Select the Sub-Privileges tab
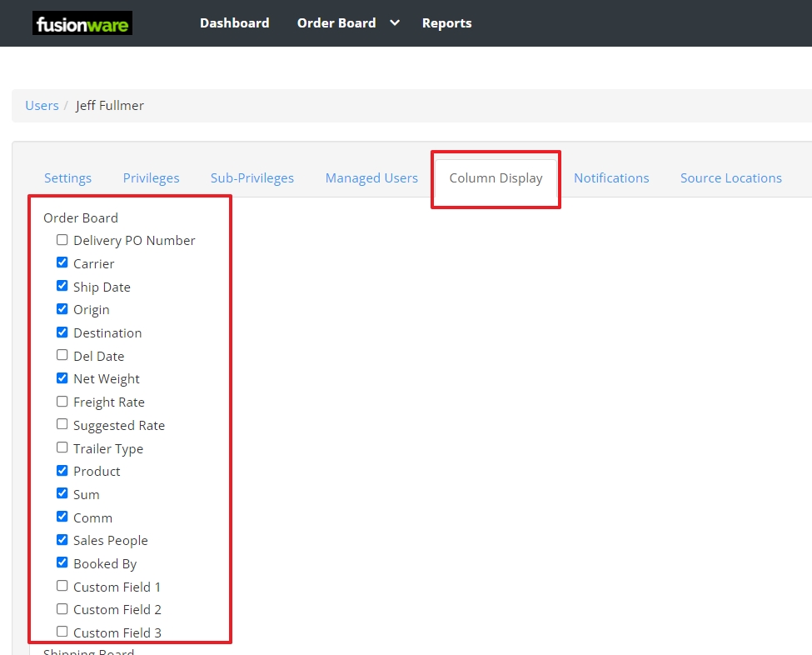 pos(252,177)
